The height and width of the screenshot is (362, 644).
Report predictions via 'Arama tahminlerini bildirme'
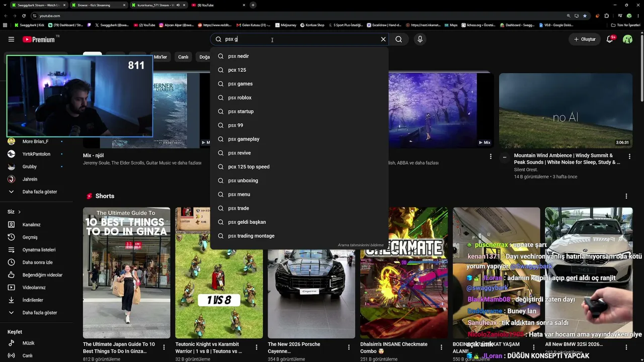click(361, 245)
